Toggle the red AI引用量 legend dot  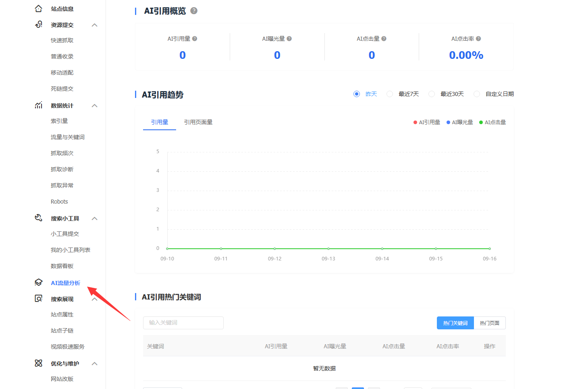coord(415,122)
